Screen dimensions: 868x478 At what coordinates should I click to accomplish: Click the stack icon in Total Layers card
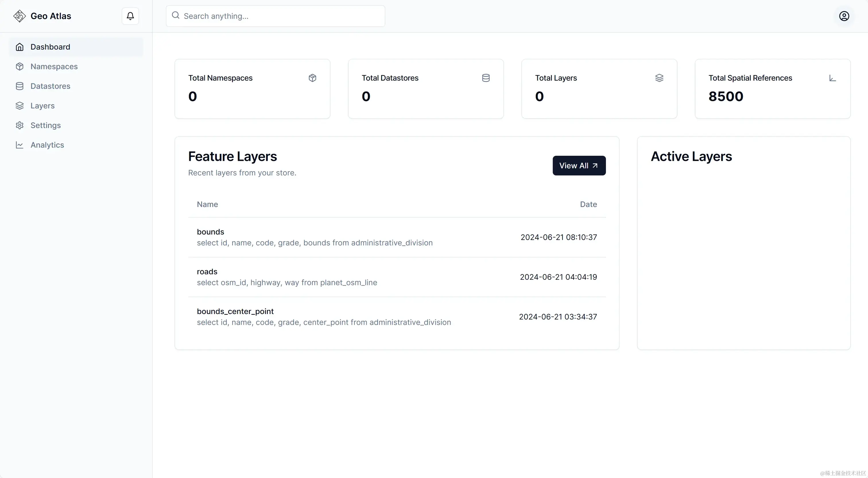point(659,78)
